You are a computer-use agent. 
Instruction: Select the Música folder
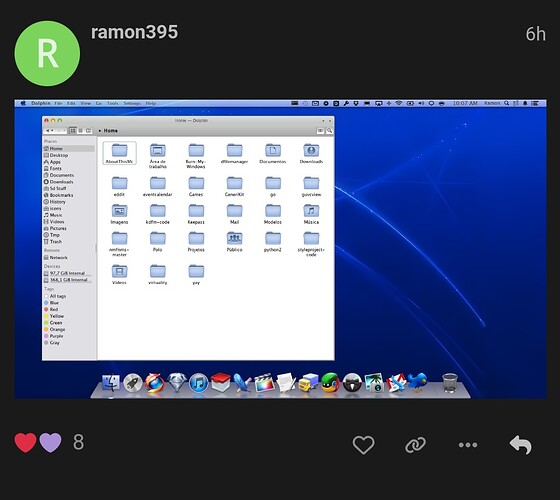coord(311,214)
